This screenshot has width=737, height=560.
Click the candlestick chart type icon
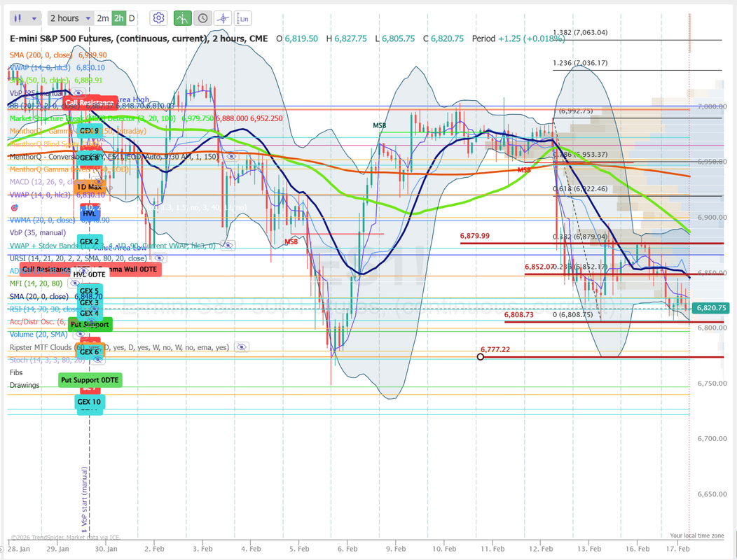point(18,18)
